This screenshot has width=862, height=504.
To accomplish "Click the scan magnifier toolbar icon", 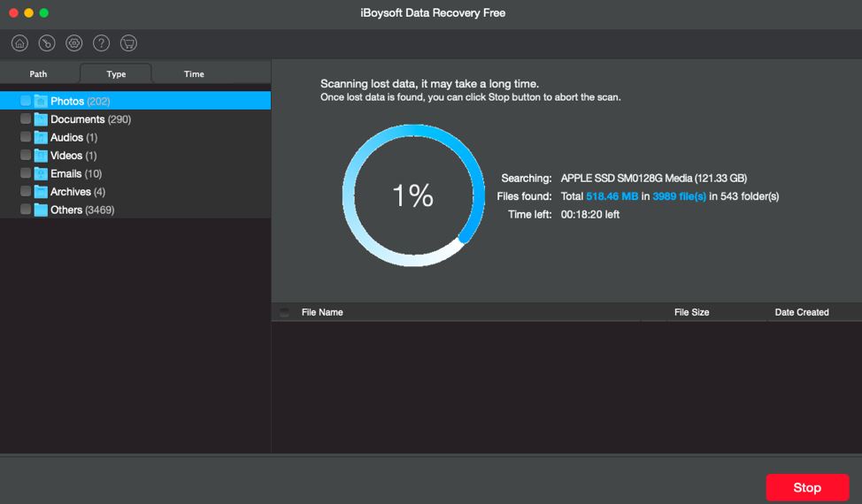I will tap(47, 43).
